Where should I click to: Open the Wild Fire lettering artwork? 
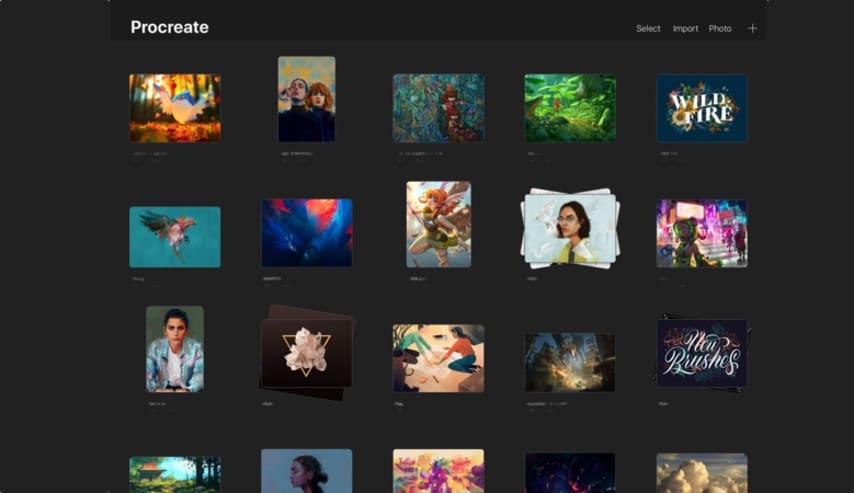701,108
